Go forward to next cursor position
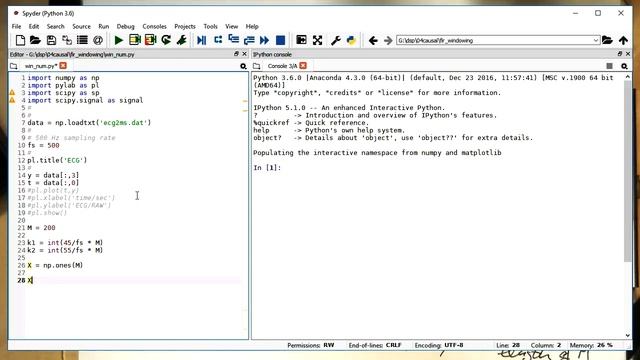 pos(388,40)
